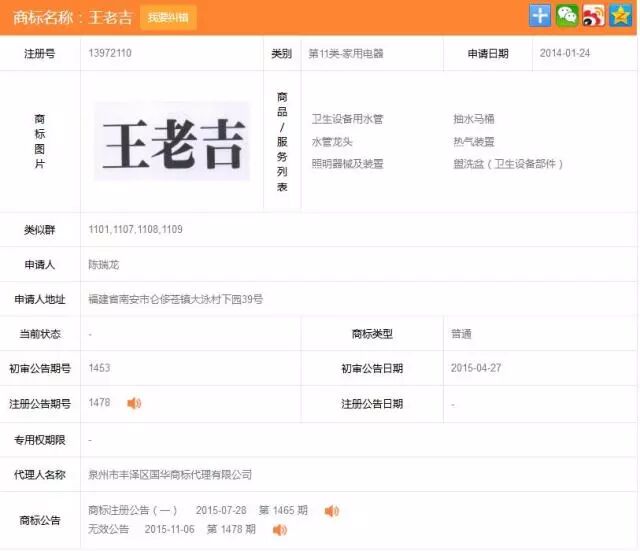
Task: Click registration announcement number 1478
Action: (x=99, y=402)
